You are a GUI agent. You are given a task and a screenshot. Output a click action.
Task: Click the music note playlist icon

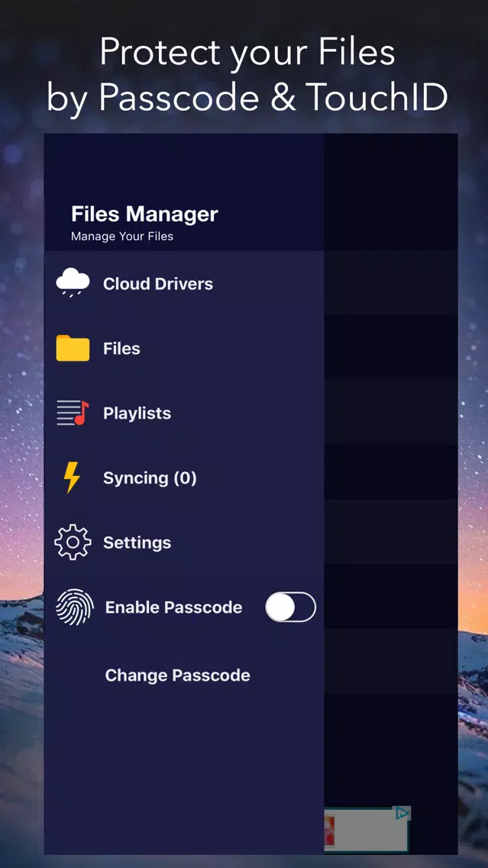[73, 413]
